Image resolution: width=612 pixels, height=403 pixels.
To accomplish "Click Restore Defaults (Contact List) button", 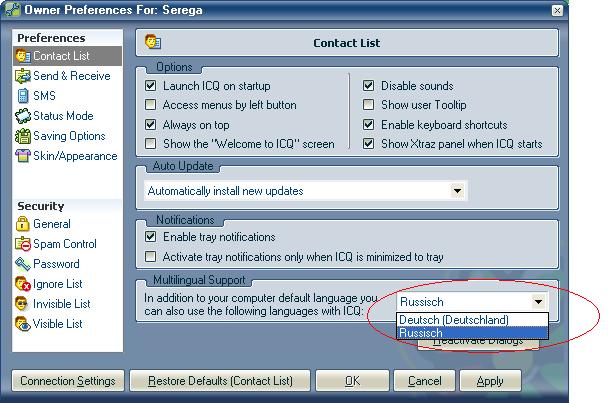I will click(x=220, y=381).
